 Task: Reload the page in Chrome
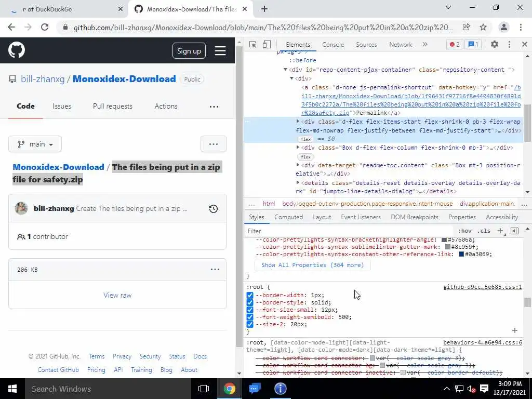tap(45, 27)
